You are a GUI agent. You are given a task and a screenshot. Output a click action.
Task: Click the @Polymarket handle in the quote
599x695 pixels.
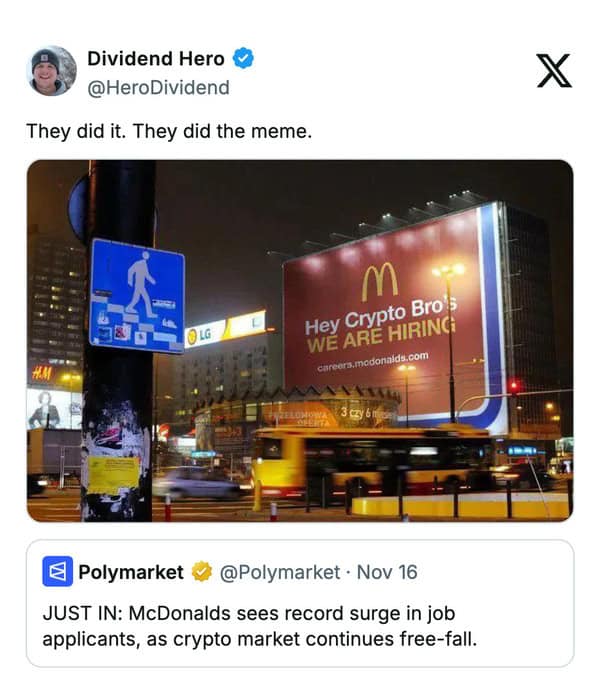click(280, 572)
